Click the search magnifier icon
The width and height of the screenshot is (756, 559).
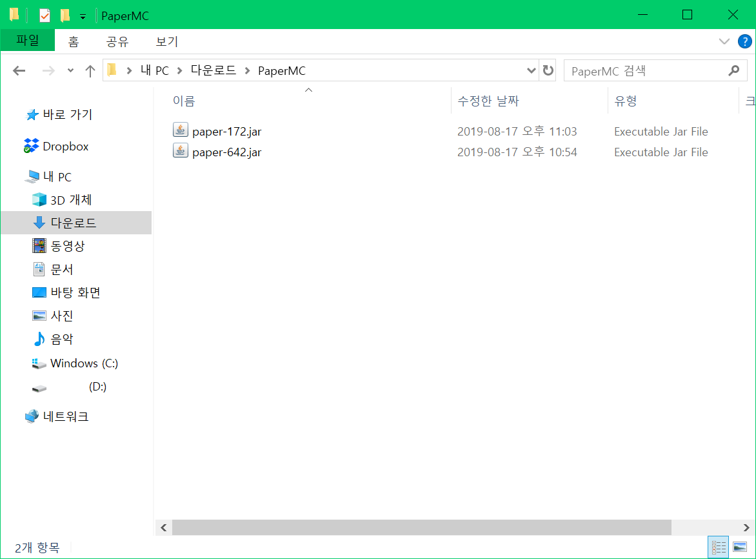733,71
